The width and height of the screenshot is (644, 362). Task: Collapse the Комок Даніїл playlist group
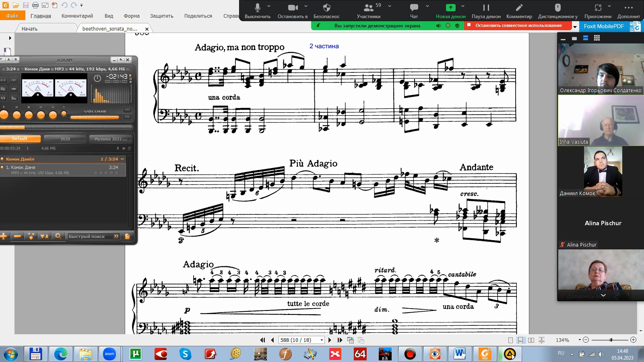pyautogui.click(x=122, y=159)
